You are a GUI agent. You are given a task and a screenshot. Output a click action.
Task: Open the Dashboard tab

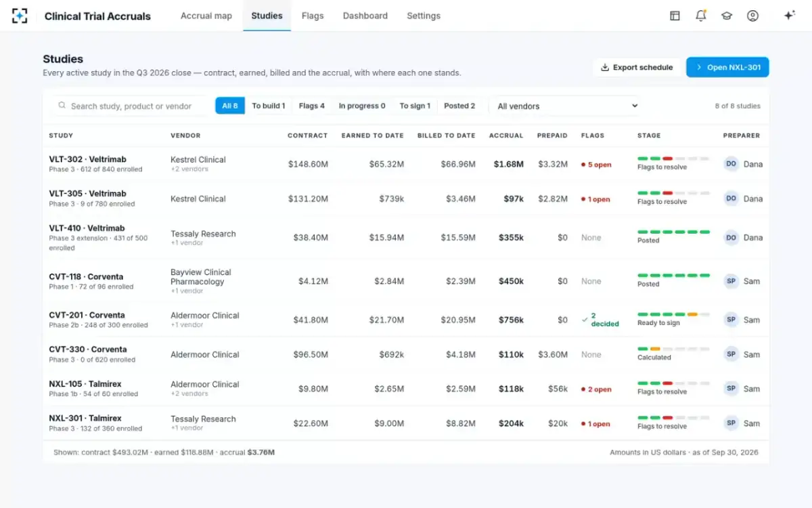[365, 16]
